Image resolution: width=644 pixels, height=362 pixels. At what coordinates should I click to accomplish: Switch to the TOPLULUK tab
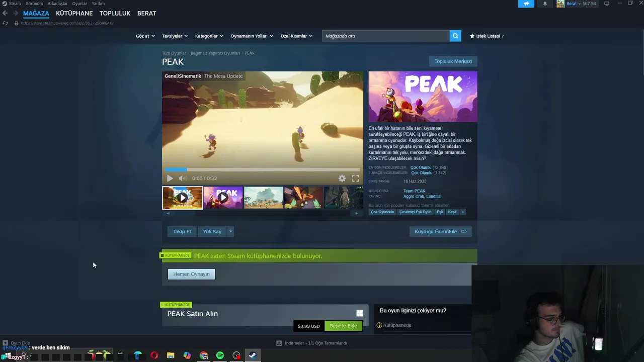[x=115, y=13]
